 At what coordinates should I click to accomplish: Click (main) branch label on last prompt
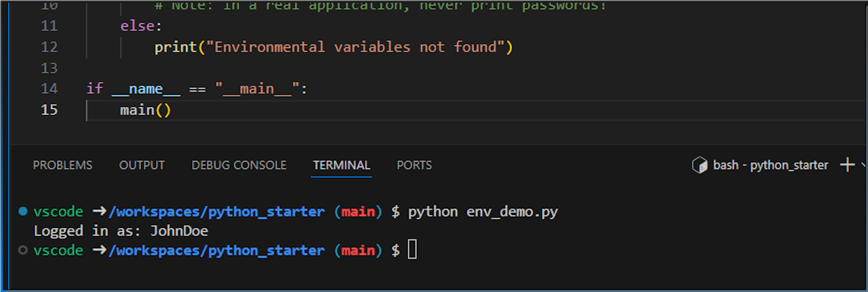pyautogui.click(x=358, y=250)
